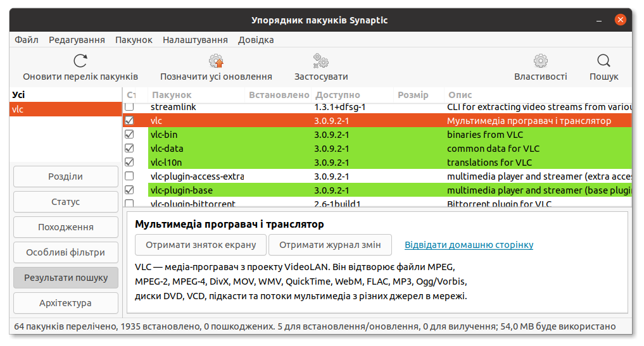Click 'translations for VLC' description
Screen dimensions: 644x346
click(x=489, y=163)
